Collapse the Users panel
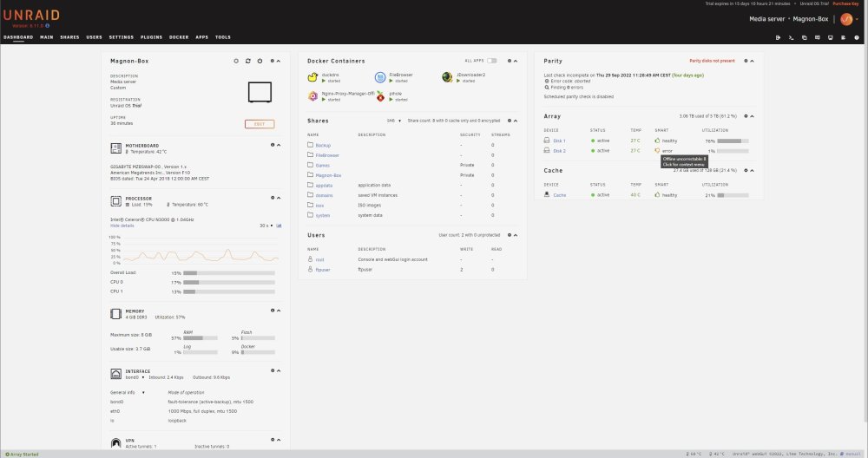This screenshot has height=458, width=868. (x=516, y=235)
